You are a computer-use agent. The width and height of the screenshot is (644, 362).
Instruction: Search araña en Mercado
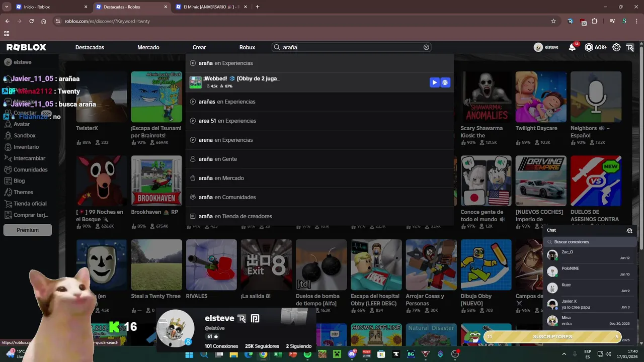pos(319,178)
